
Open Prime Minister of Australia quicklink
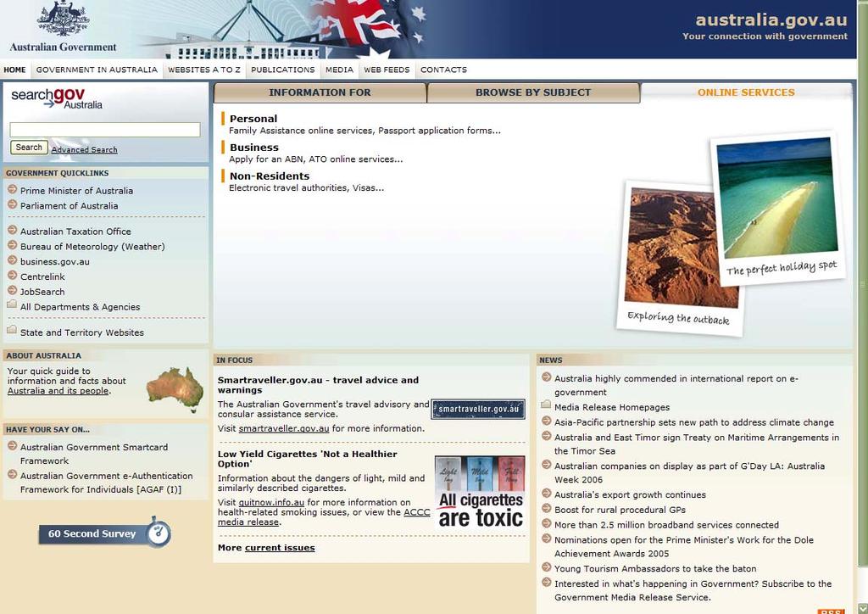[x=76, y=191]
